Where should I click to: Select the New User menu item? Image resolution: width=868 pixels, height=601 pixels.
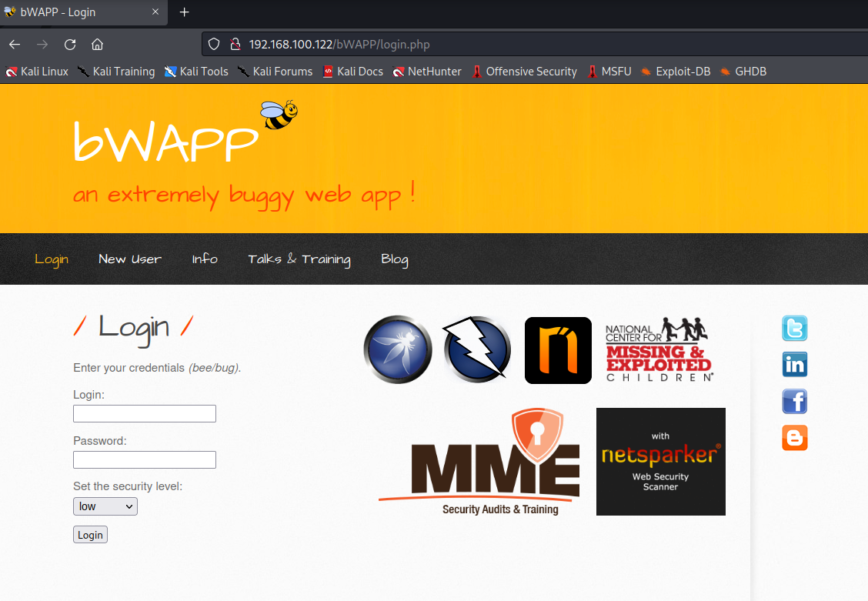click(130, 259)
